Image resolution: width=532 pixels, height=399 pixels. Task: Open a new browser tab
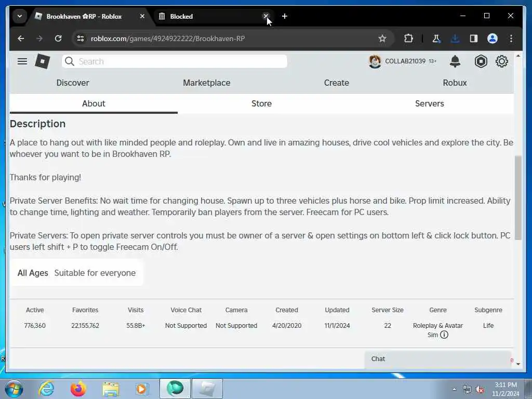285,16
